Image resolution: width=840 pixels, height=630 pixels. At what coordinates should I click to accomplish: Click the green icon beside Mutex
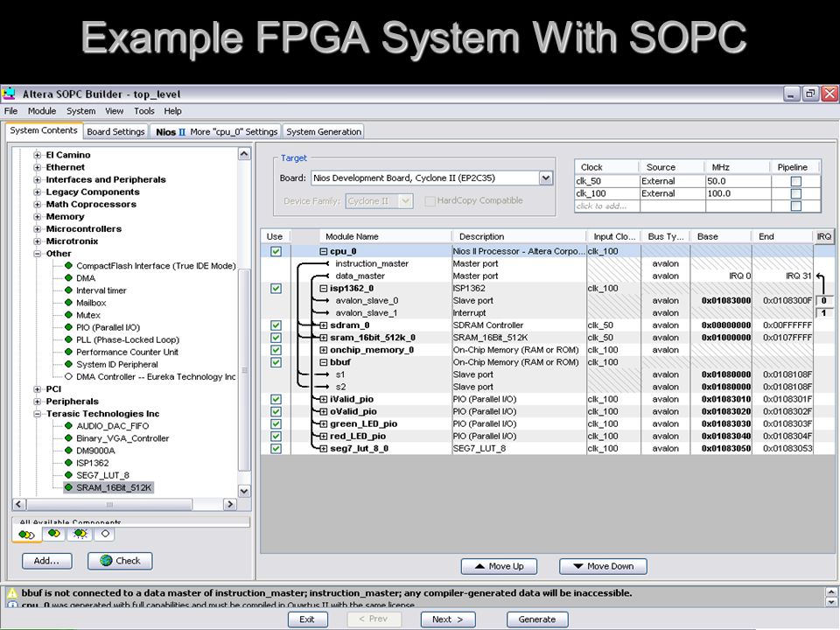tap(68, 314)
